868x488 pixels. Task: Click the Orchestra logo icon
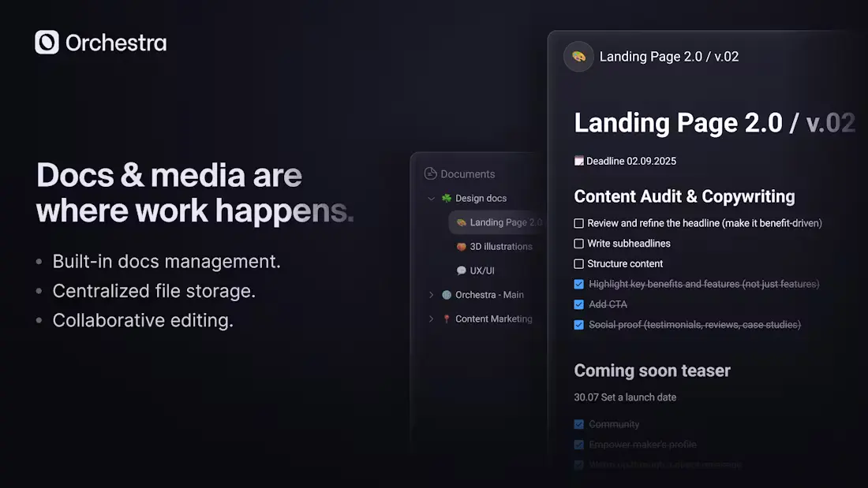click(47, 43)
